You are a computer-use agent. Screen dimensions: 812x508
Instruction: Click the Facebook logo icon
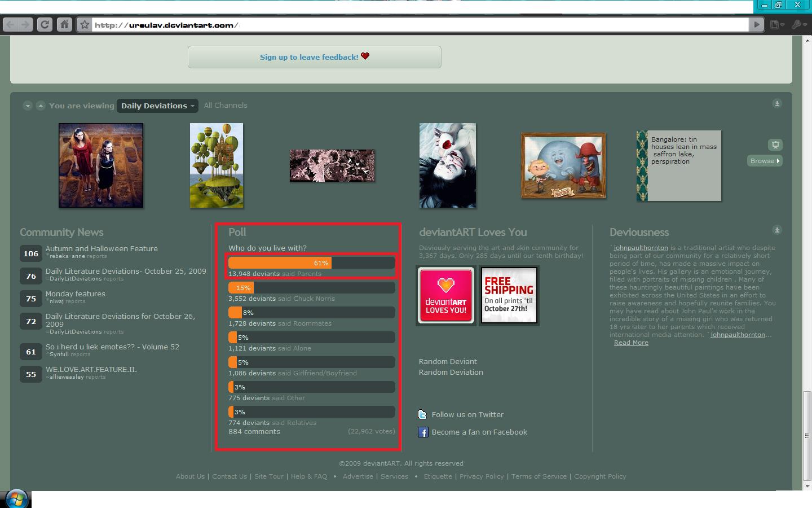point(423,432)
